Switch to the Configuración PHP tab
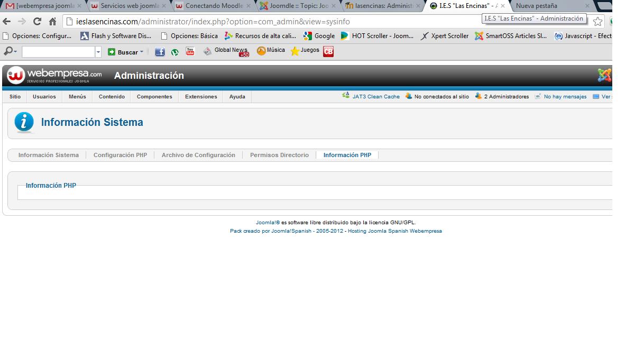 coord(120,155)
